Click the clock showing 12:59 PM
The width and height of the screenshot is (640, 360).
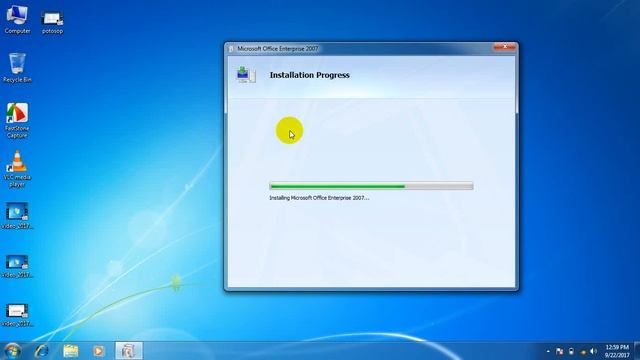pyautogui.click(x=617, y=351)
